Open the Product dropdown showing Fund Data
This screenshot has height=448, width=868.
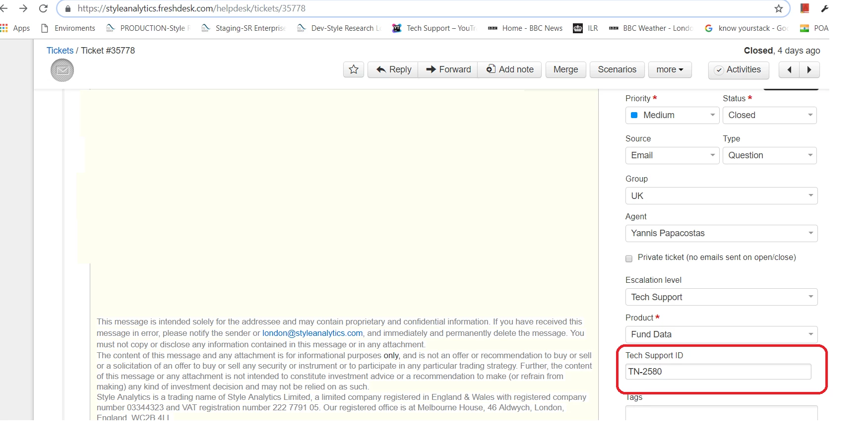pyautogui.click(x=721, y=334)
